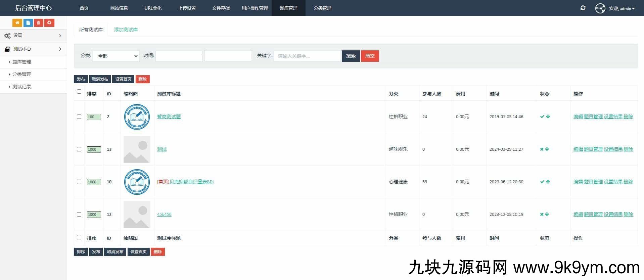Expand the 设置 sidebar section
Image resolution: width=644 pixels, height=280 pixels.
(x=33, y=36)
